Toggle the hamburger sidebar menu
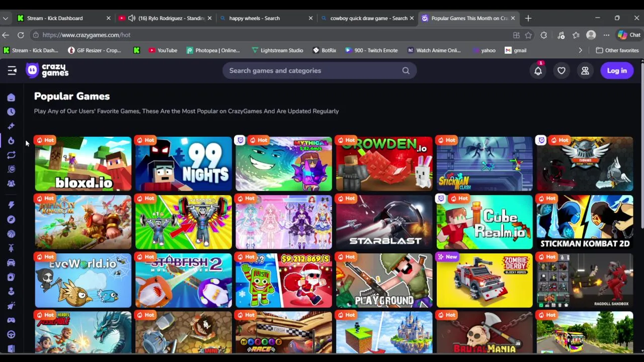This screenshot has width=644, height=362. click(x=12, y=71)
